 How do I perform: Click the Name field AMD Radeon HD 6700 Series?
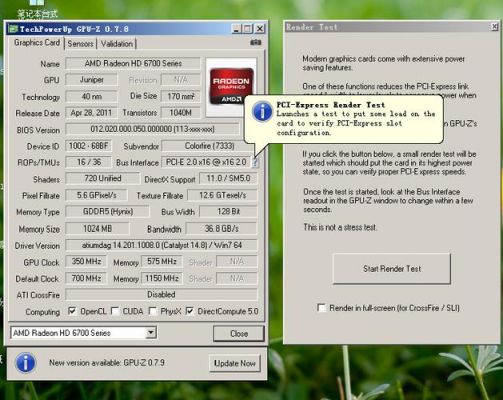click(133, 63)
